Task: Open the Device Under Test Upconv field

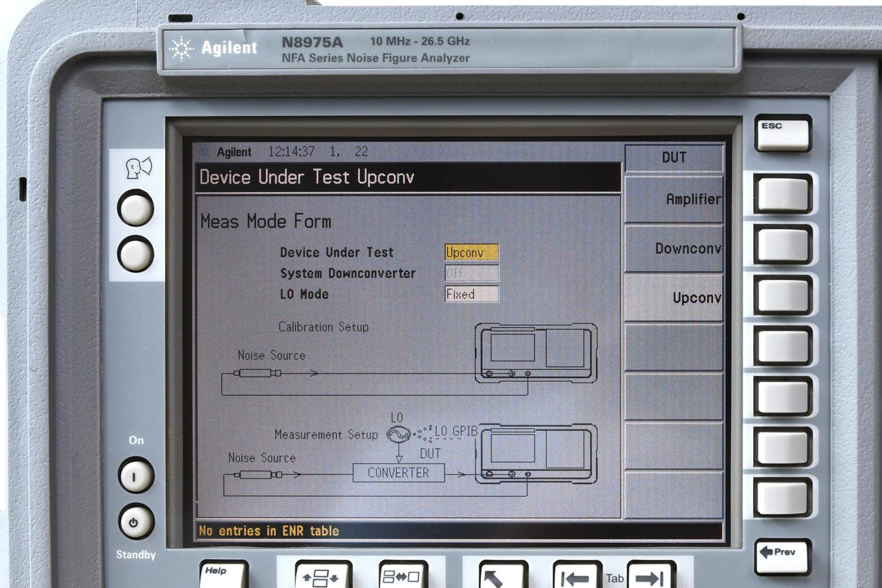Action: [472, 252]
